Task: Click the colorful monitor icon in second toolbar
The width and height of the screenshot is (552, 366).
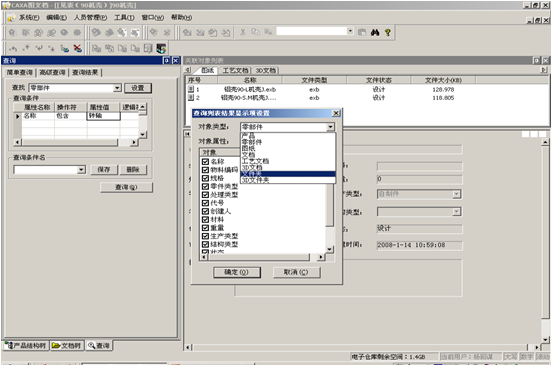Action: [161, 48]
